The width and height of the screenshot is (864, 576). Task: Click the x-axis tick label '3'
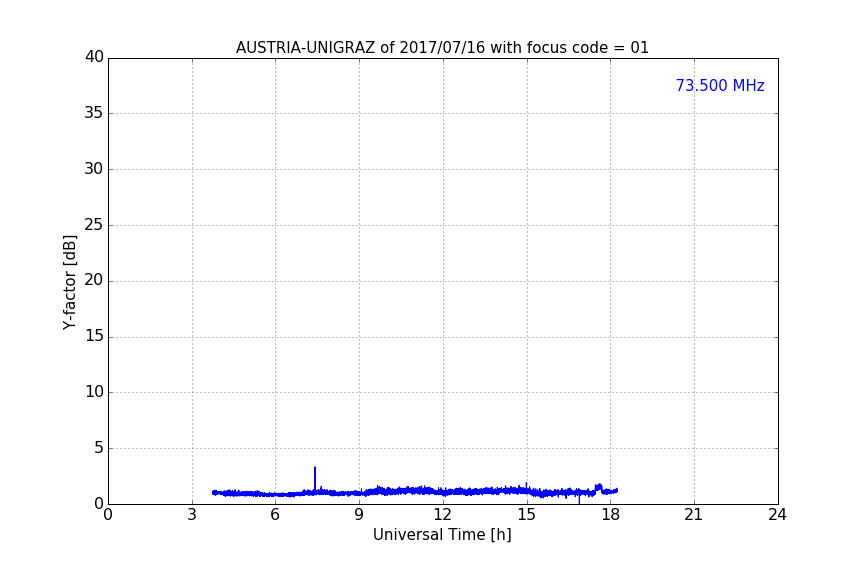point(192,515)
